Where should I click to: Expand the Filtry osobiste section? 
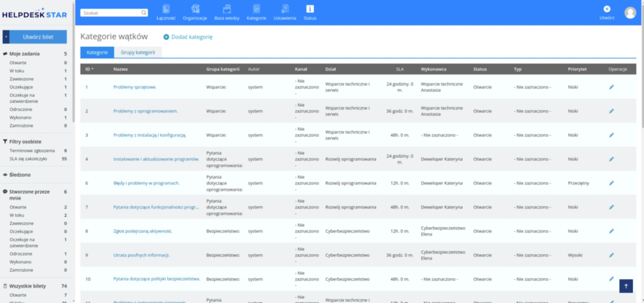[x=25, y=142]
